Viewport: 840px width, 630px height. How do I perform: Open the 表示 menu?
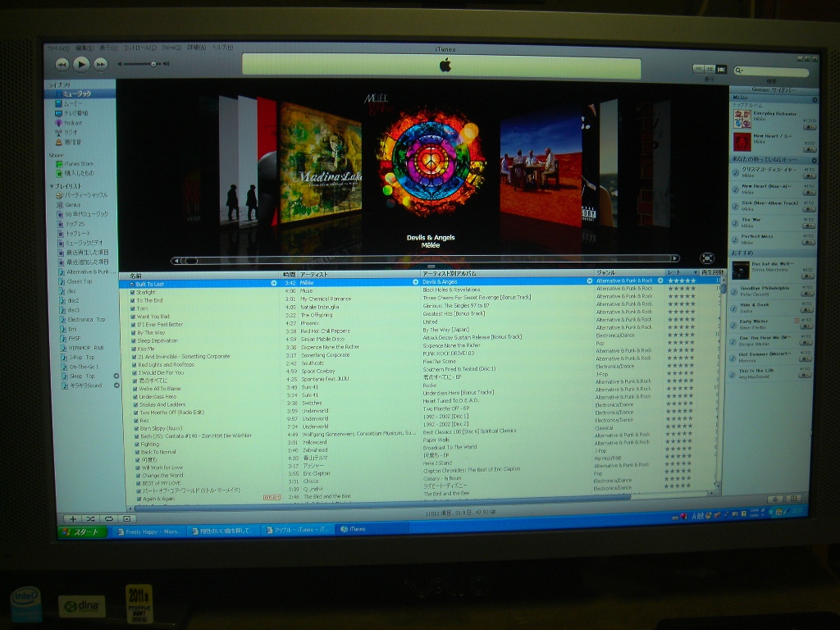(109, 48)
